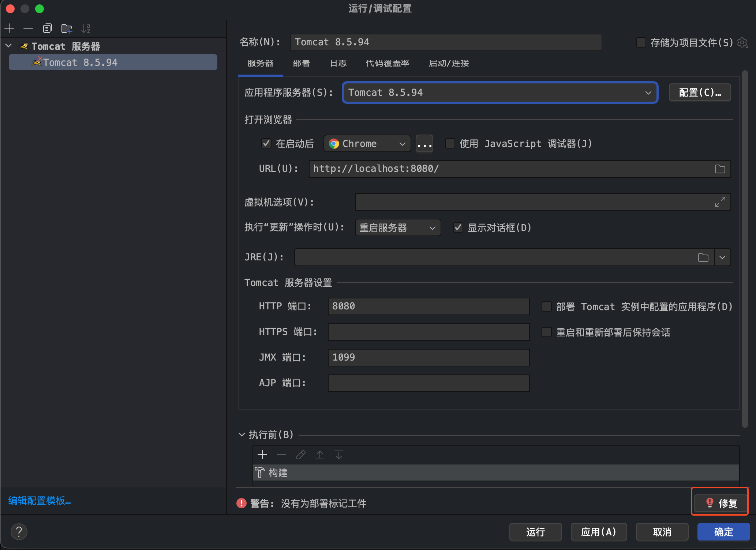Click the browser ellipsis button next to Chrome

click(x=424, y=143)
